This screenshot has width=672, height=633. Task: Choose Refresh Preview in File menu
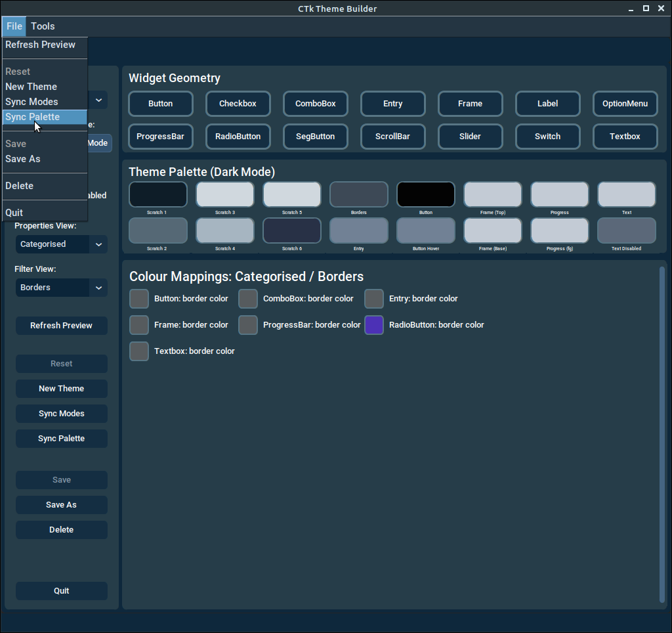point(45,45)
